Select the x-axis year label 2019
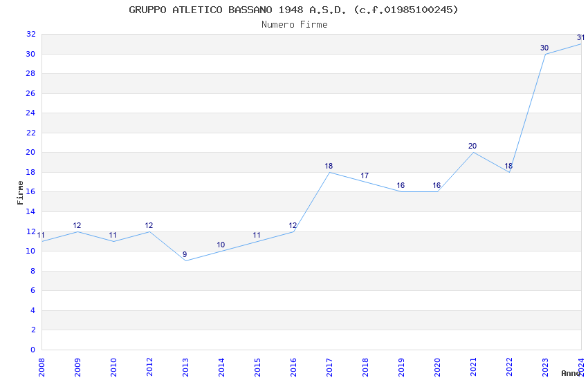This screenshot has width=588, height=380. coord(401,367)
